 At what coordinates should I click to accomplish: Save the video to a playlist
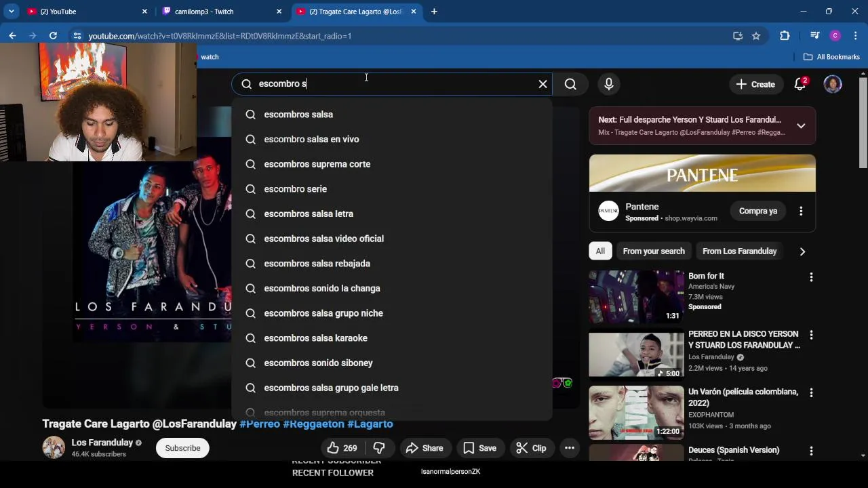[479, 448]
